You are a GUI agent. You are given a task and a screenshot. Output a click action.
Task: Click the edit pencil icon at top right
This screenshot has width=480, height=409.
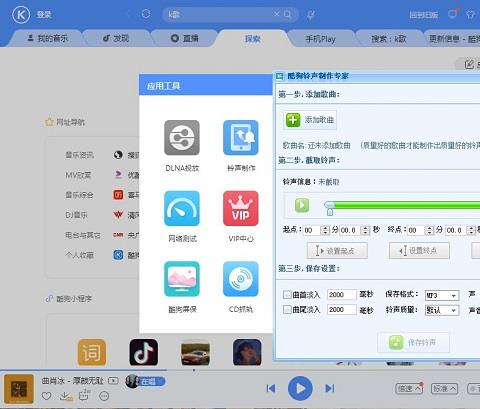(x=469, y=64)
